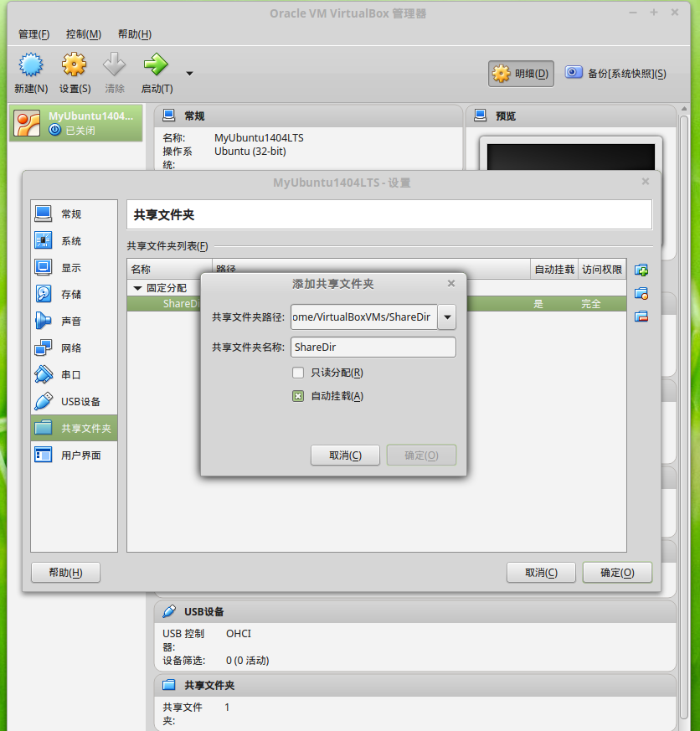The width and height of the screenshot is (700, 731).
Task: Click the 预览 section header icon
Action: [480, 116]
